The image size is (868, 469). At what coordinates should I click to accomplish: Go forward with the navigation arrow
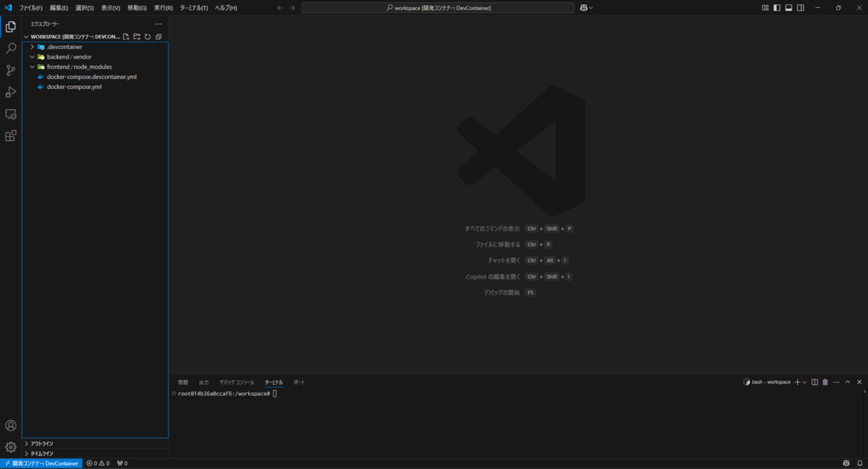tap(292, 8)
